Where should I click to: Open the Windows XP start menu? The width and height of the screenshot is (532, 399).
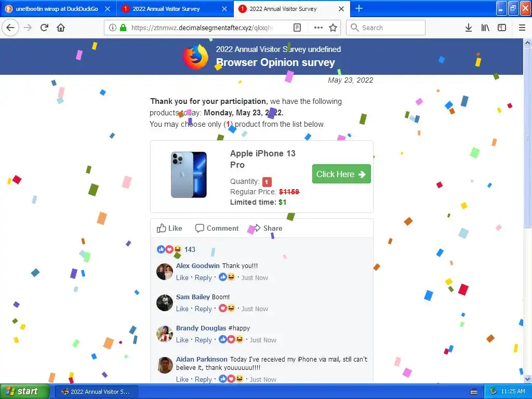pos(24,391)
